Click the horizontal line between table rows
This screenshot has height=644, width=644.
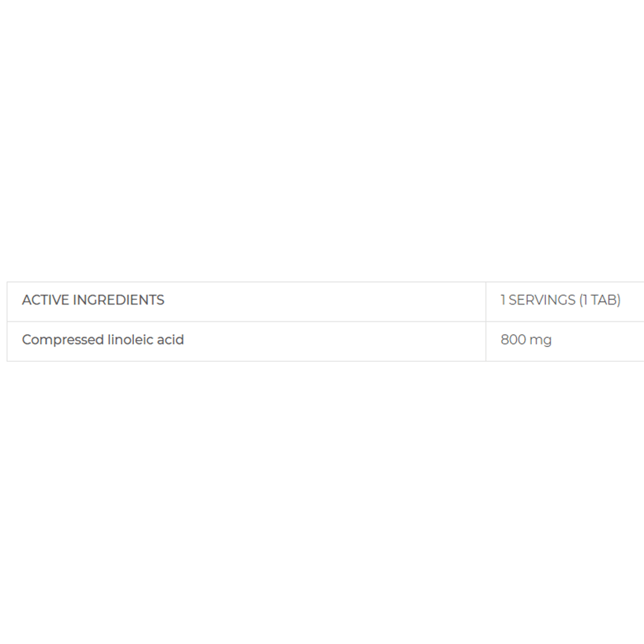pyautogui.click(x=325, y=321)
